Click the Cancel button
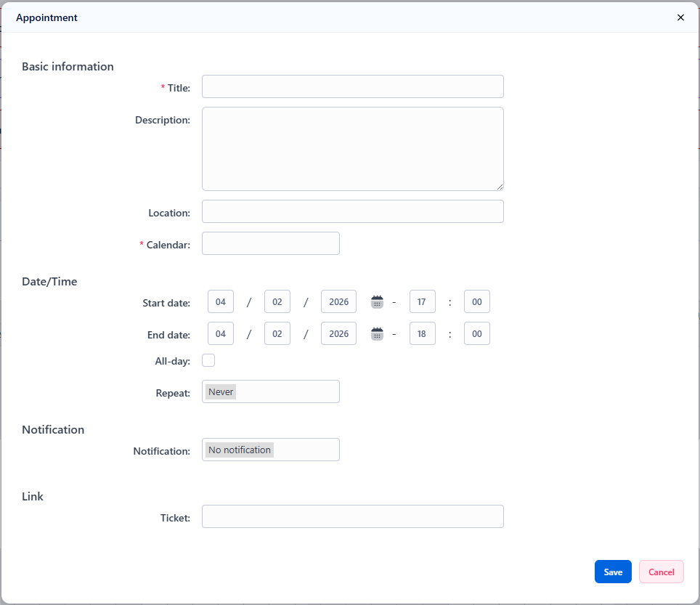This screenshot has width=700, height=605. coord(662,572)
